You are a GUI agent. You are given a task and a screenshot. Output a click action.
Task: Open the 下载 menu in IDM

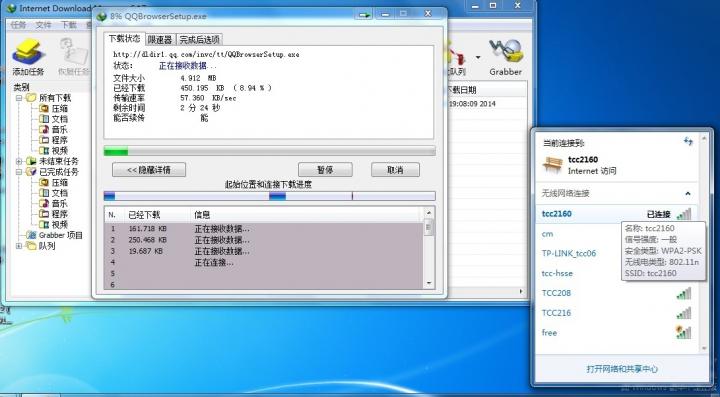click(x=69, y=25)
